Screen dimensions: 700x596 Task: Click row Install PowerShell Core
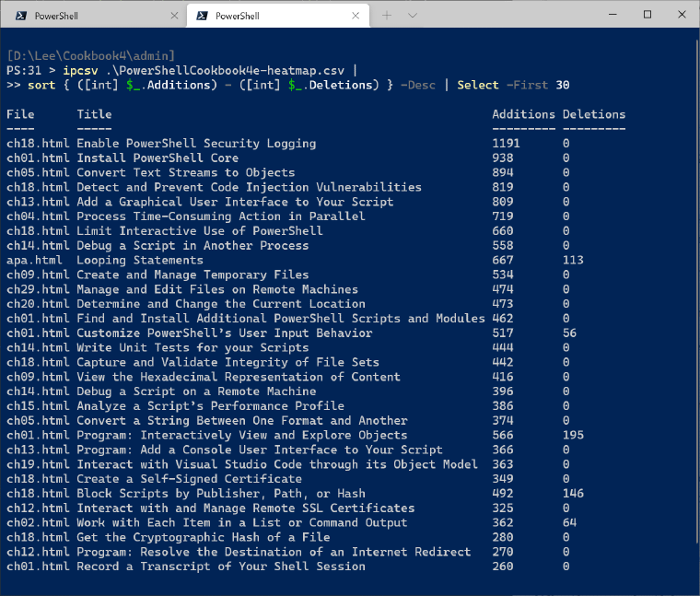[x=316, y=158]
